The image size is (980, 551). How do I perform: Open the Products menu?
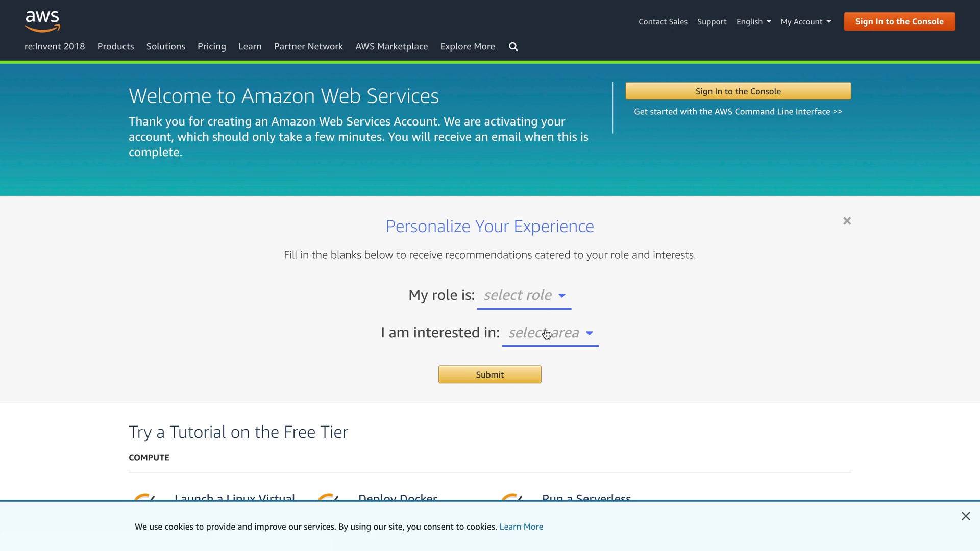[x=115, y=46]
